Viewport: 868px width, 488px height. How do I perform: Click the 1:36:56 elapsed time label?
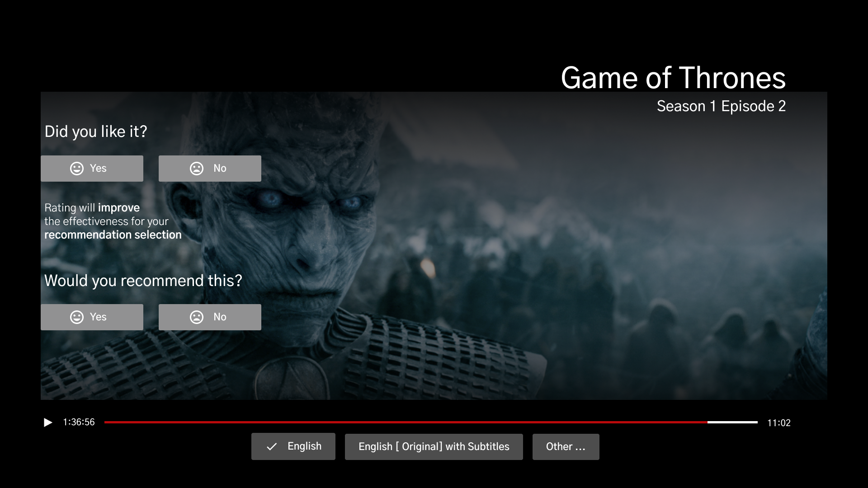click(79, 422)
